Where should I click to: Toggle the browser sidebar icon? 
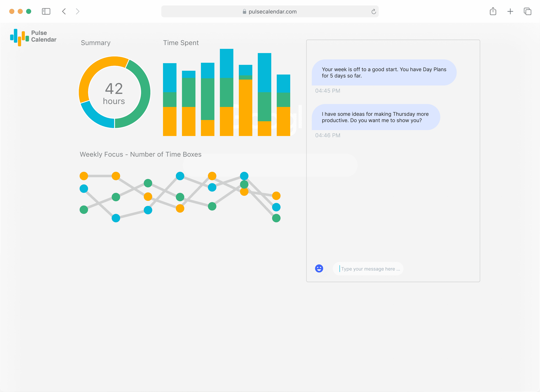[46, 11]
